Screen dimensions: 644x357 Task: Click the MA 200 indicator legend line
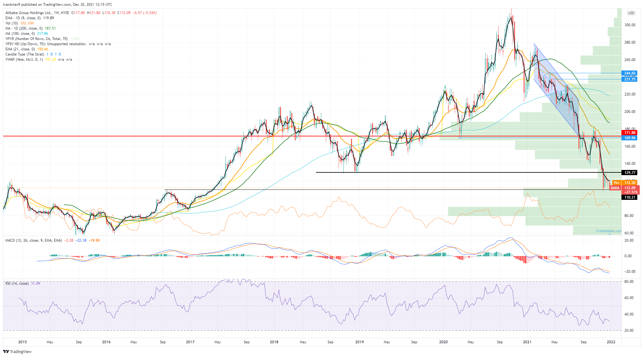pos(24,28)
